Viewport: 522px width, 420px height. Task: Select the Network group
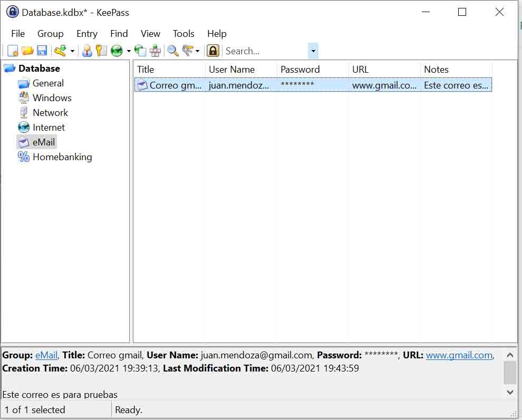coord(50,112)
